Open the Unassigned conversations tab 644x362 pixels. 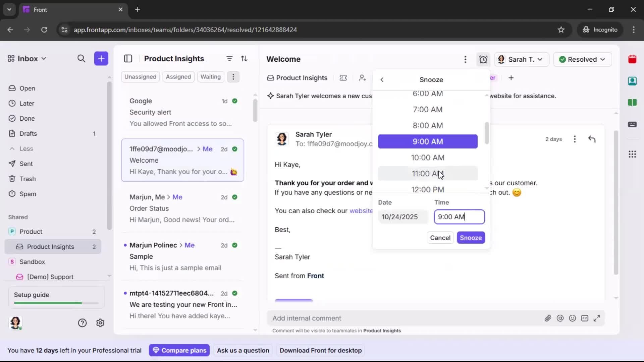(140, 76)
